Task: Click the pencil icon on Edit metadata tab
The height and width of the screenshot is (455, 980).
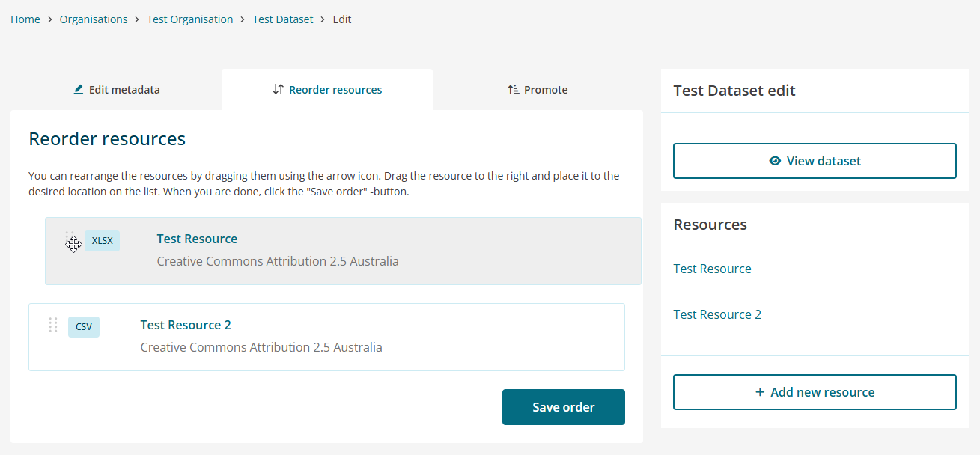Action: click(79, 89)
